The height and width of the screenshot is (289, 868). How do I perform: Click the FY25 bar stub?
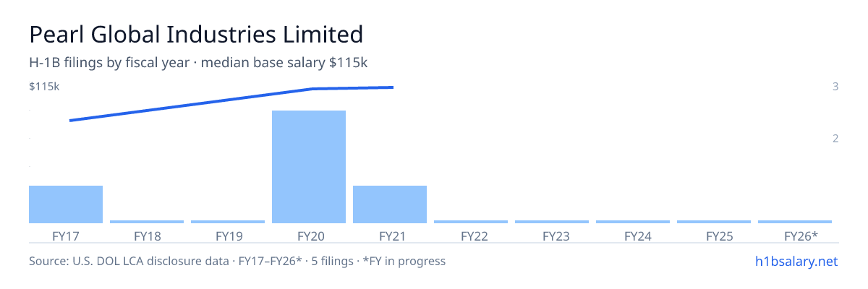click(714, 222)
